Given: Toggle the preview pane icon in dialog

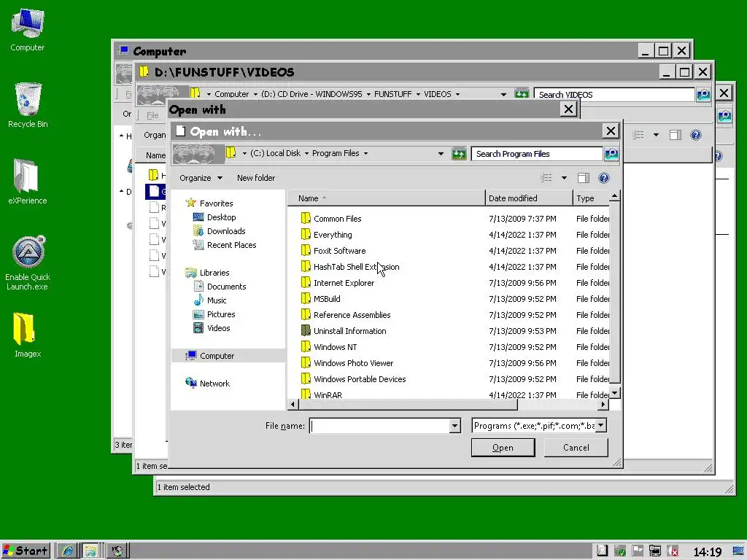Looking at the screenshot, I should click(583, 178).
